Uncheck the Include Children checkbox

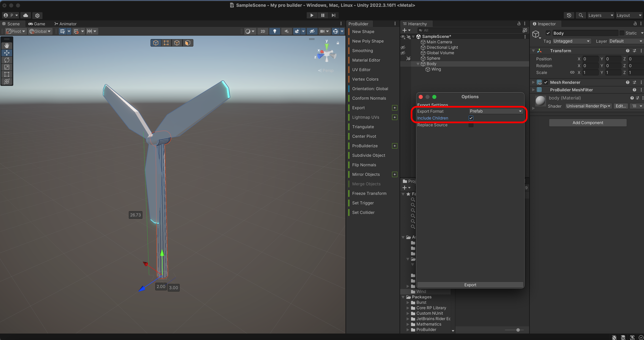[471, 118]
